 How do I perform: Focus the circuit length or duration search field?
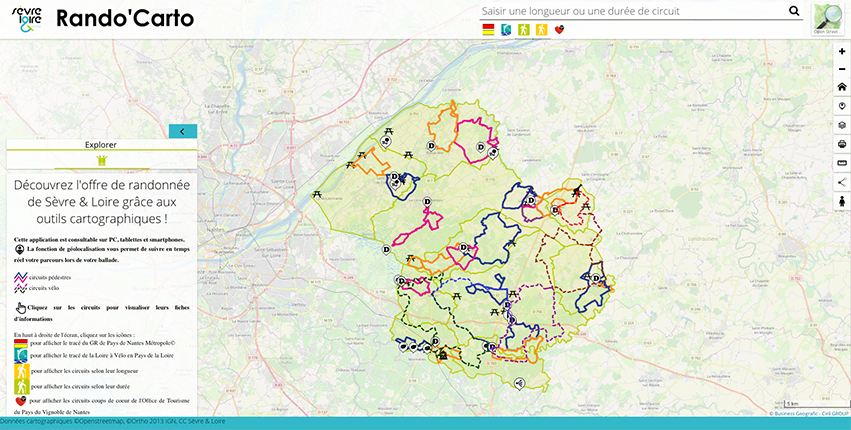(x=630, y=11)
